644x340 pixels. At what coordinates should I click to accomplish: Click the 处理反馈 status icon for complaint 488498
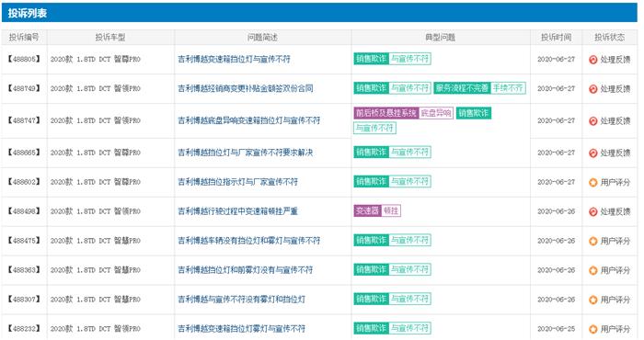(592, 211)
